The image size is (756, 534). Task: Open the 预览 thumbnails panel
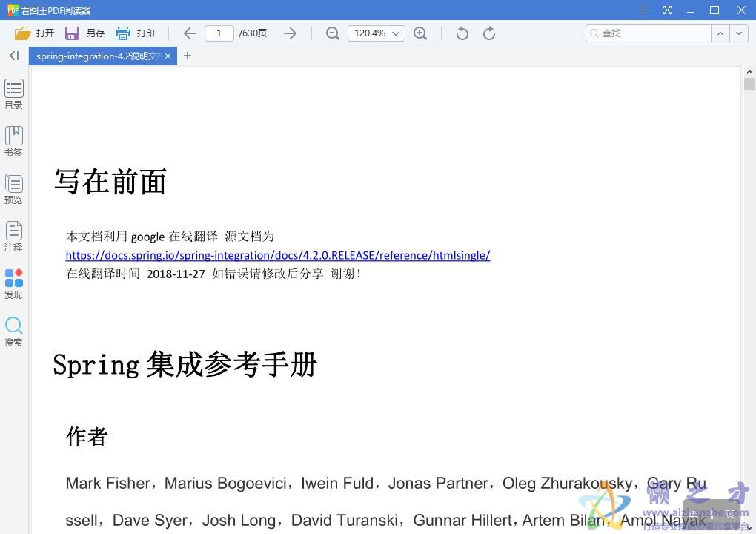coord(14,189)
